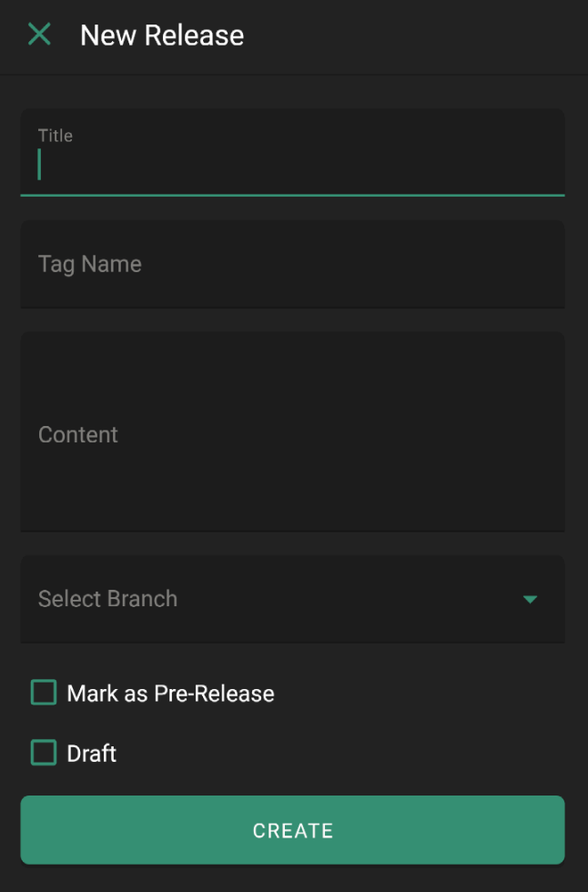Click the Tag Name placeholder text
This screenshot has height=892, width=588.
point(90,265)
